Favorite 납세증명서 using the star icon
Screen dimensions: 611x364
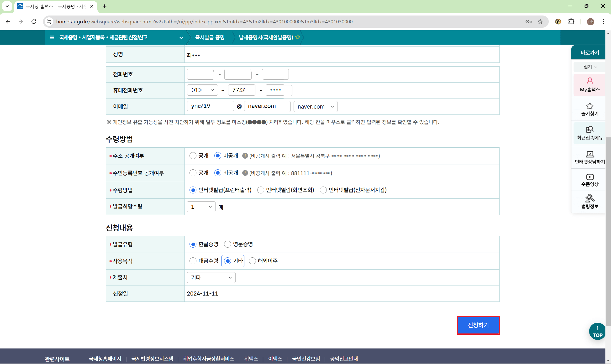298,37
